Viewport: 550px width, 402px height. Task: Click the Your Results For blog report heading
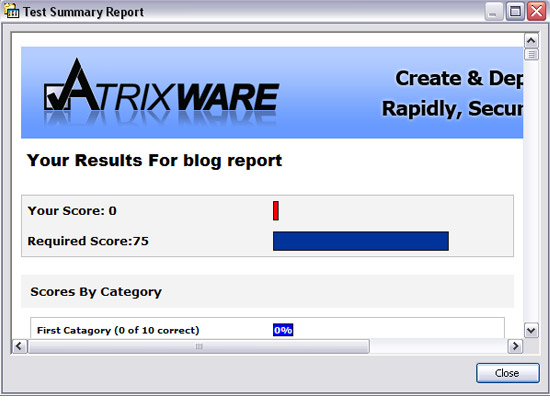154,161
